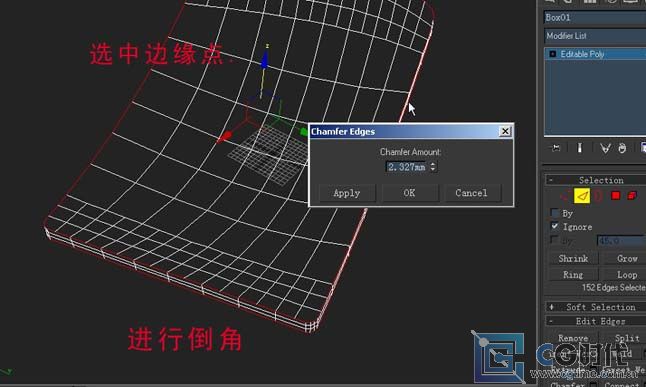Select Polygon sub-object level icon
The width and height of the screenshot is (646, 387).
[x=616, y=195]
